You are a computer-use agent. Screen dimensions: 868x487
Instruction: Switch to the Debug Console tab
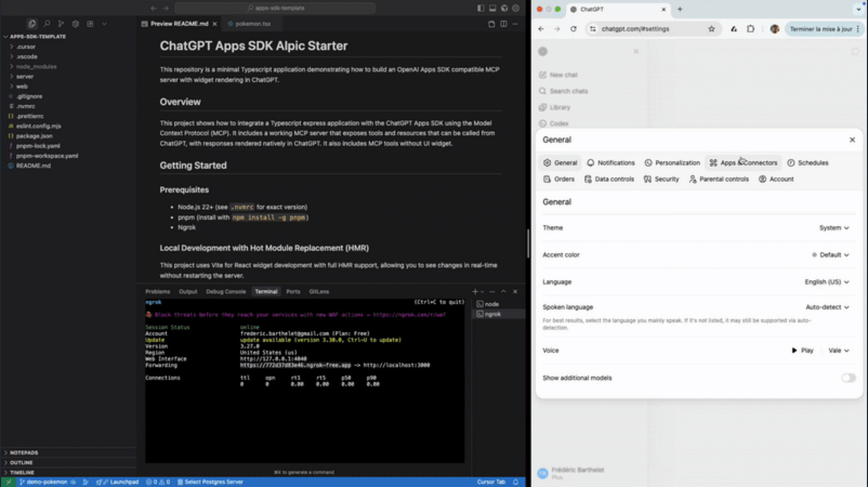click(x=226, y=291)
